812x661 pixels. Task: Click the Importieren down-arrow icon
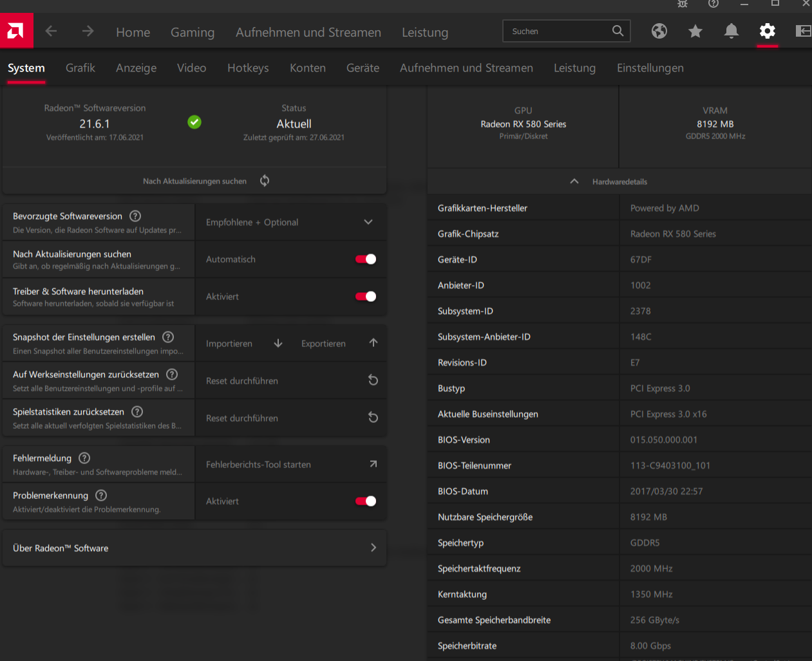coord(278,343)
